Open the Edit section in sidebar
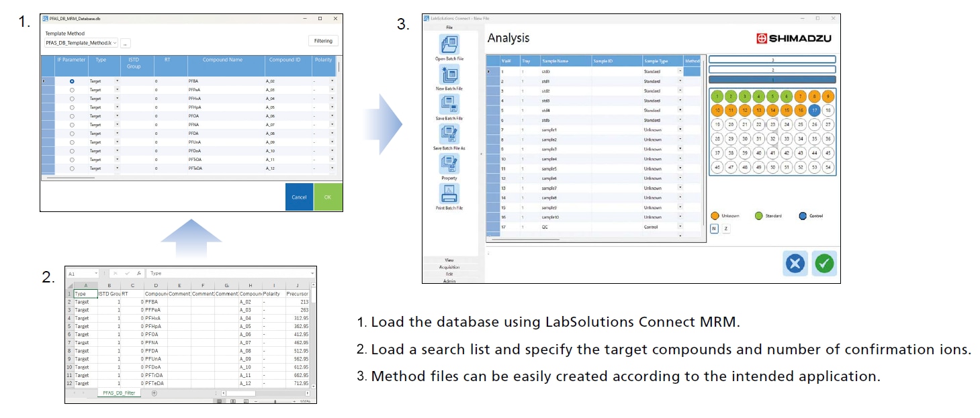Screen dimensions: 980x418 coord(449,274)
